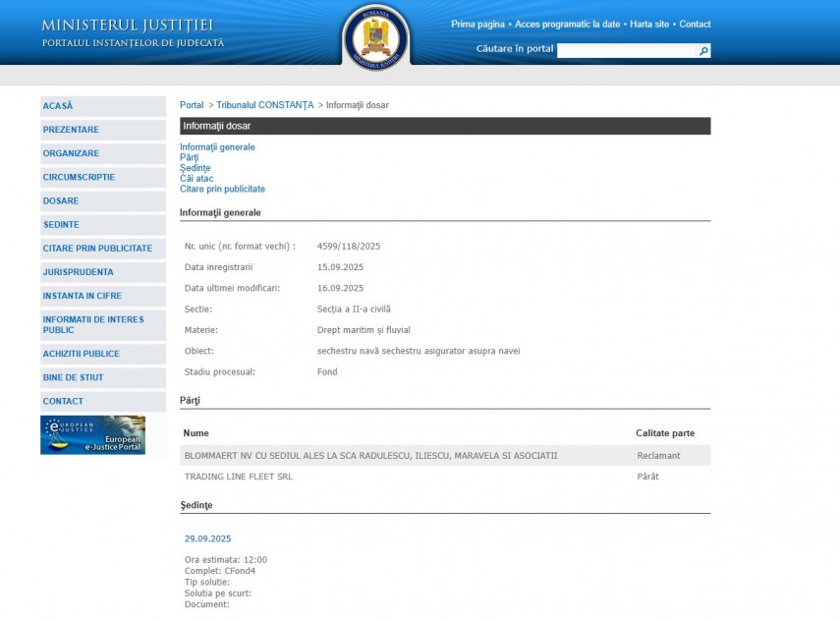Open SEDINTE from the left menu

103,225
